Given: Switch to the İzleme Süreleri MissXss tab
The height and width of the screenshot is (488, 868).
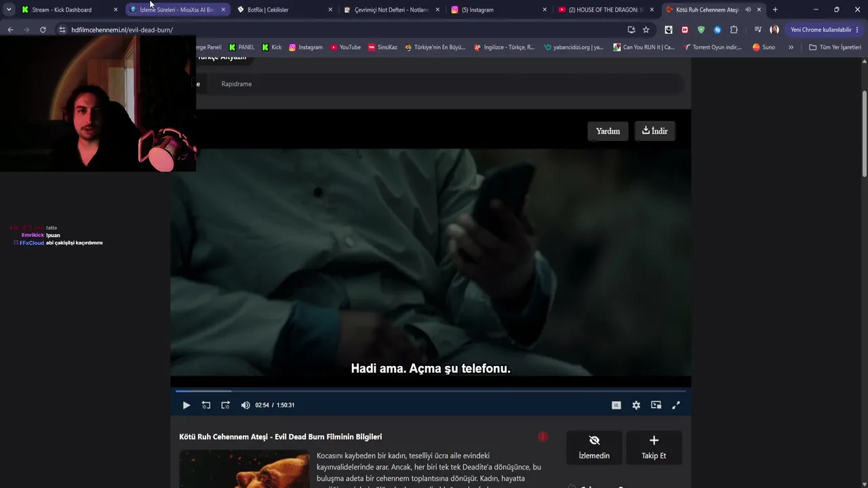Looking at the screenshot, I should (x=177, y=10).
